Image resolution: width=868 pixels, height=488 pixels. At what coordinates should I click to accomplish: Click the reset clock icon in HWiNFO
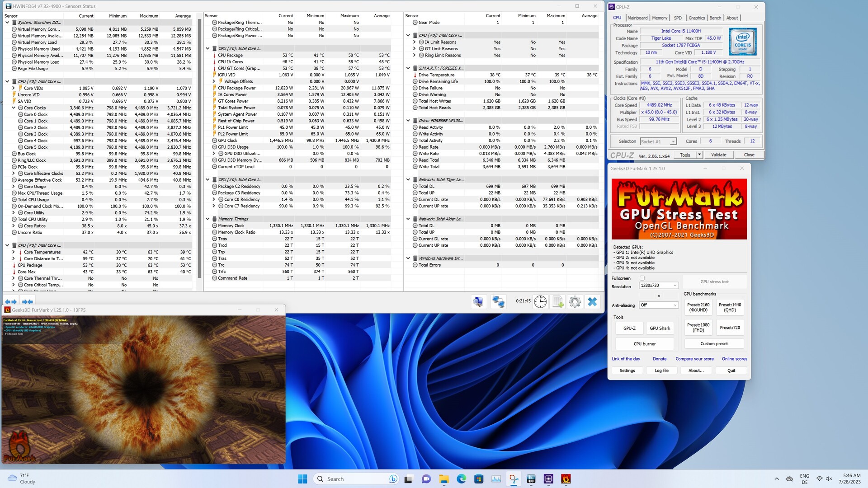(540, 301)
